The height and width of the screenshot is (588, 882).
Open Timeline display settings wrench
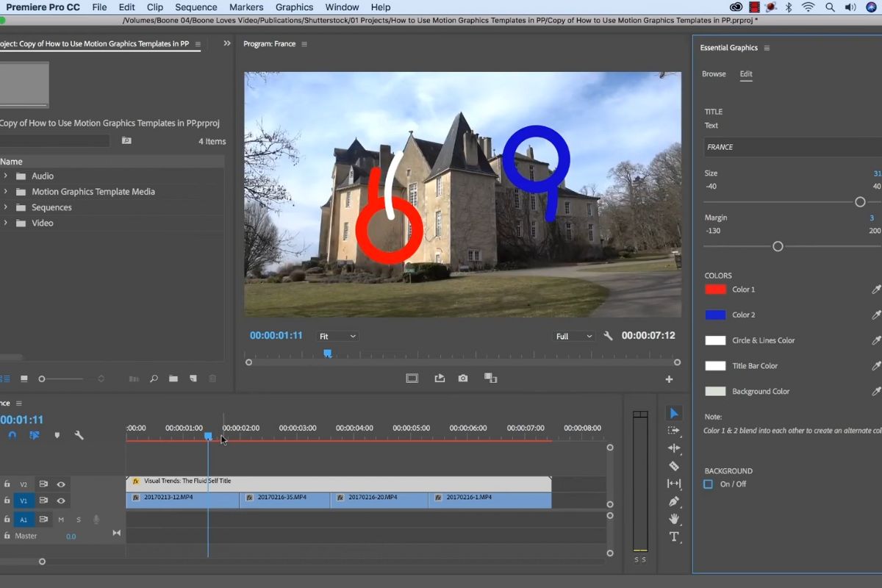coord(79,435)
